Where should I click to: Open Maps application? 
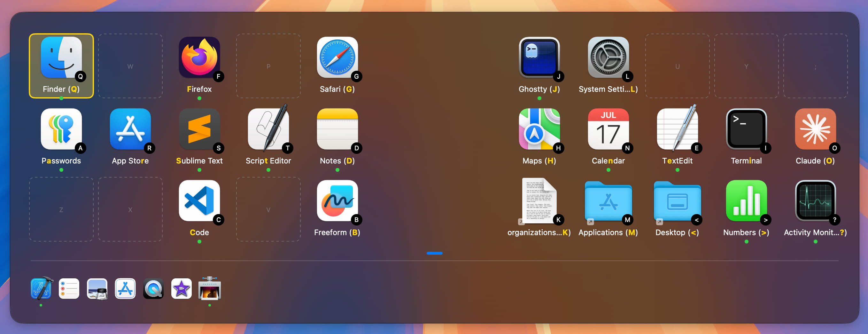[539, 129]
